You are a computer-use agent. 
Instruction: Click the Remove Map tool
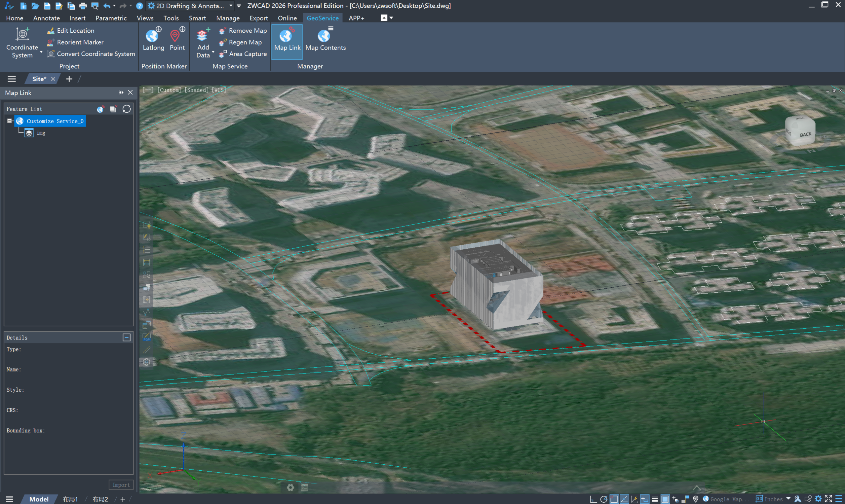pyautogui.click(x=243, y=31)
